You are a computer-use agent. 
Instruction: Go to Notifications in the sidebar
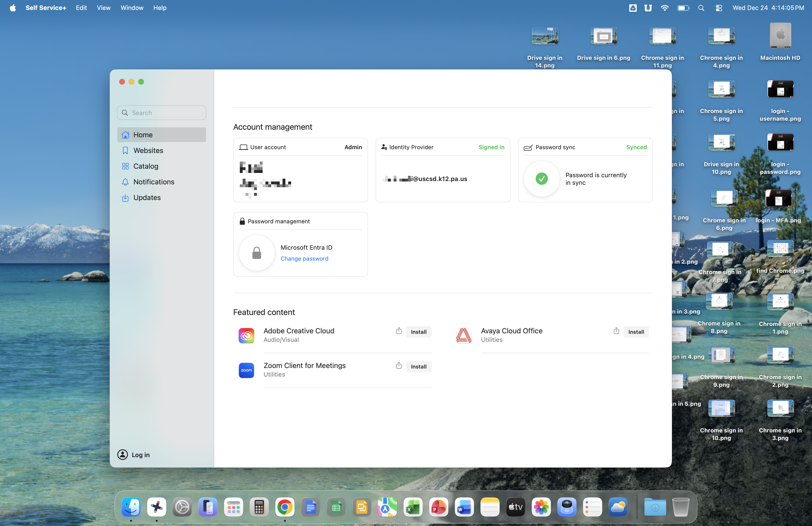coord(154,182)
